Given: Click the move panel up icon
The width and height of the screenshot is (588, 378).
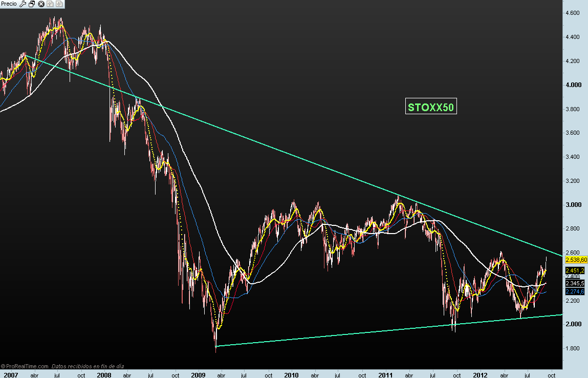Looking at the screenshot, I should [50, 4].
